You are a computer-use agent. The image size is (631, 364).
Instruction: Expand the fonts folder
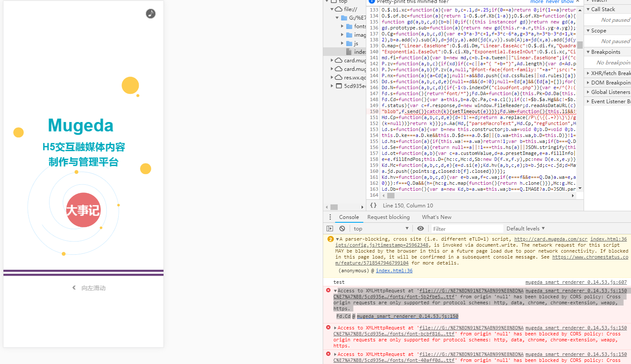(x=342, y=26)
